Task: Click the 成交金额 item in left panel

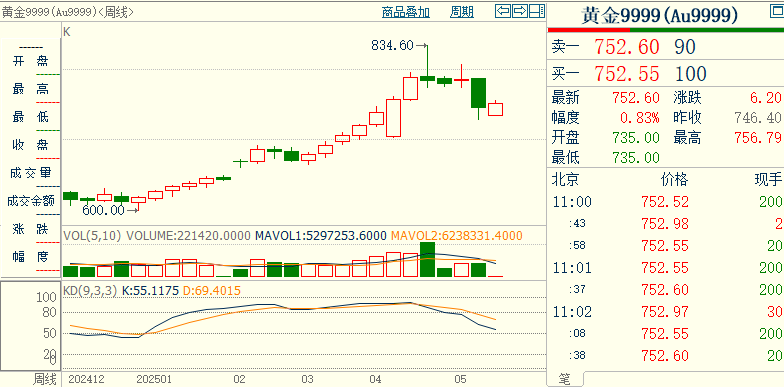Action: click(30, 201)
